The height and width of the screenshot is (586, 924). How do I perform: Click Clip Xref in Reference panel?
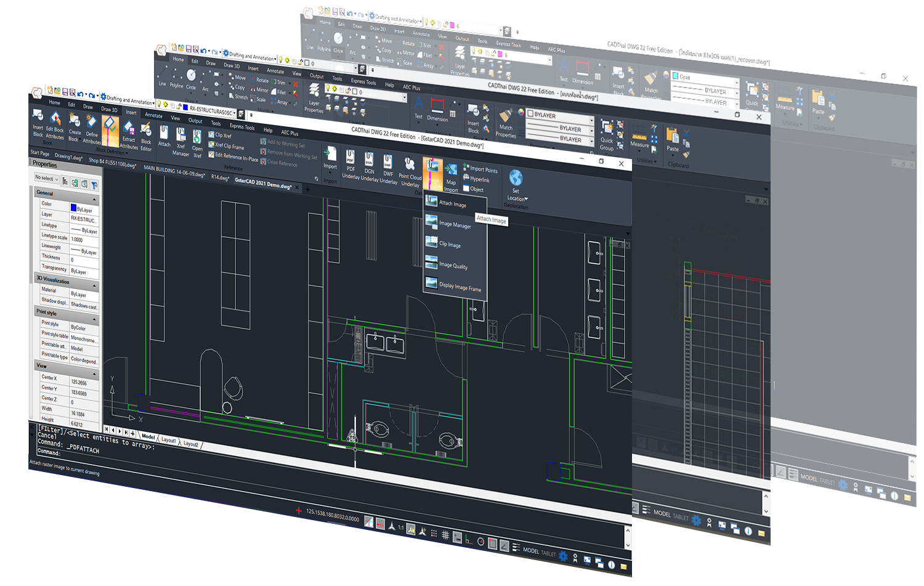click(220, 134)
